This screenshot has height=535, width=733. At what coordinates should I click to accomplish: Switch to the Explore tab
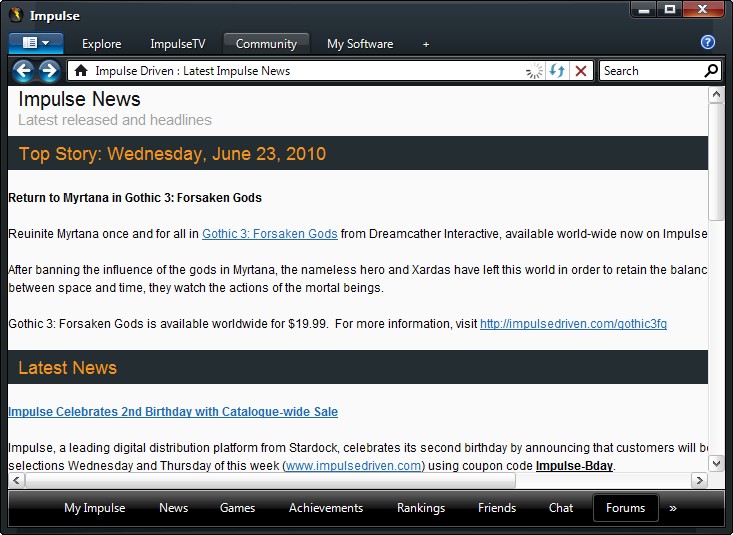click(x=101, y=44)
